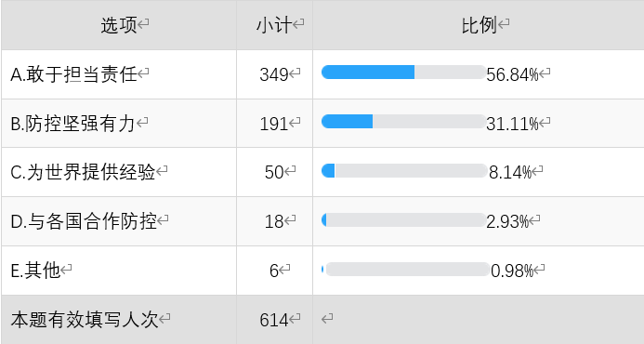This screenshot has width=644, height=344.
Task: Click the 31.11% progress bar
Action: click(x=403, y=121)
